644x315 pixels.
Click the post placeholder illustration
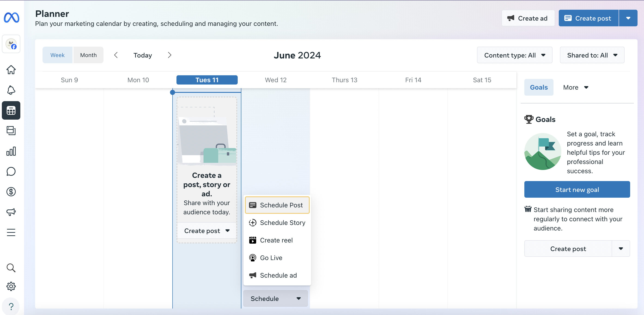207,136
